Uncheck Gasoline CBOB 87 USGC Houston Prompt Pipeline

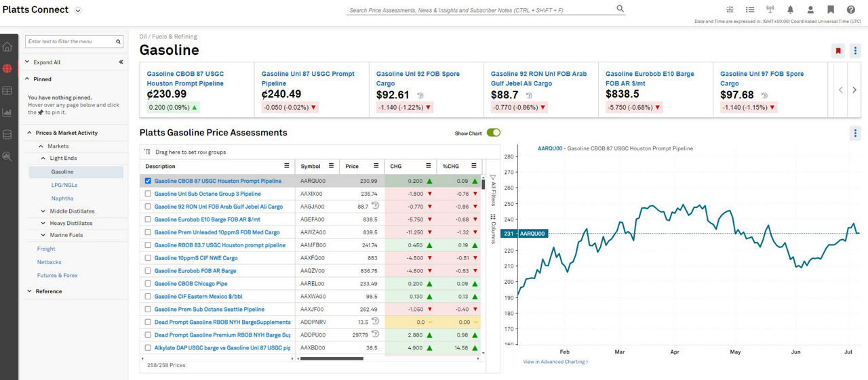coord(149,182)
